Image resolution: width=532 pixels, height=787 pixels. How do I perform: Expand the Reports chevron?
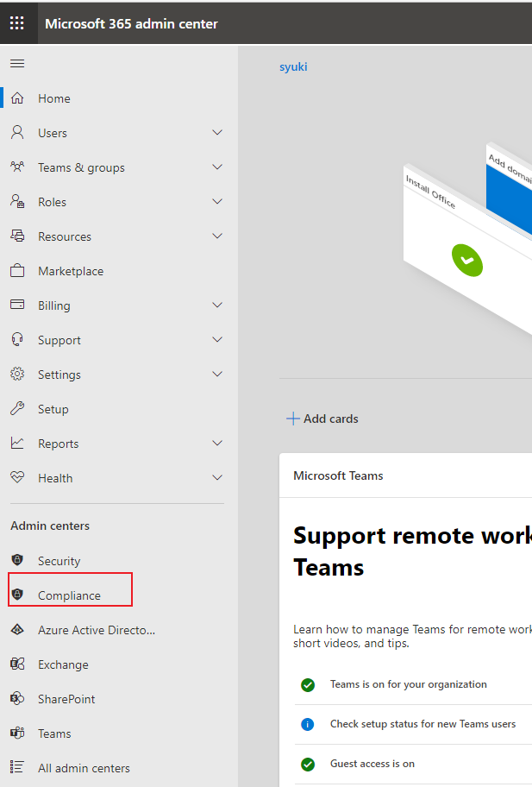pyautogui.click(x=217, y=444)
